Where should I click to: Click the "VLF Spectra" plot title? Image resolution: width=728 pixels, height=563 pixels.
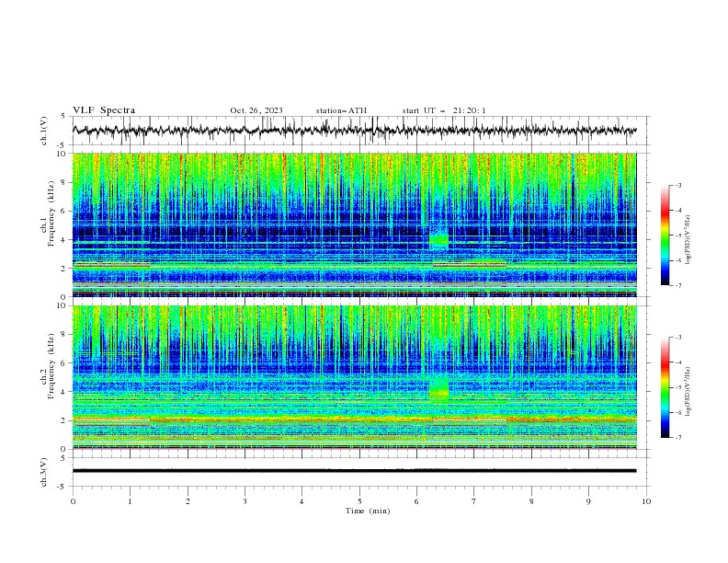pyautogui.click(x=104, y=110)
